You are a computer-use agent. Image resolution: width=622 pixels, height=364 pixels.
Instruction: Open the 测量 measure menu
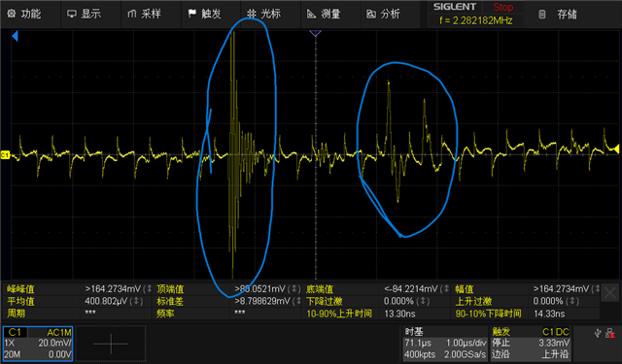324,14
